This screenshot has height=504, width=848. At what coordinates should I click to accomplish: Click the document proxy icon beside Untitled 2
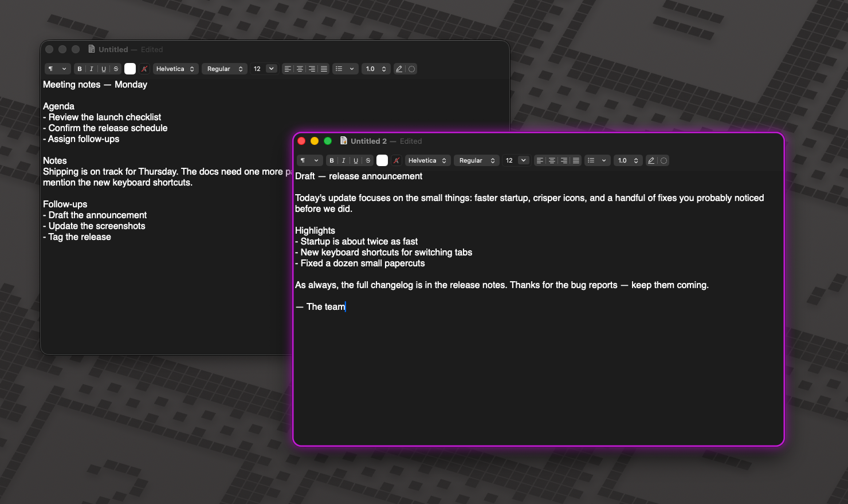click(x=344, y=141)
